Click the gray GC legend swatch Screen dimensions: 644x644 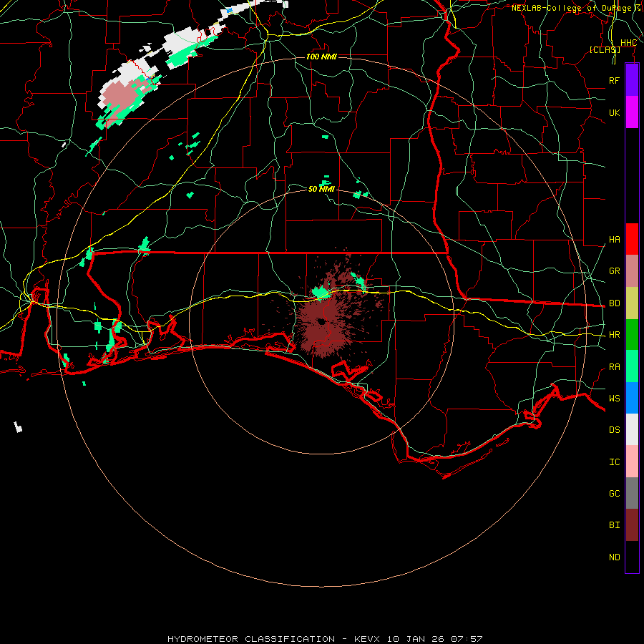click(x=632, y=493)
